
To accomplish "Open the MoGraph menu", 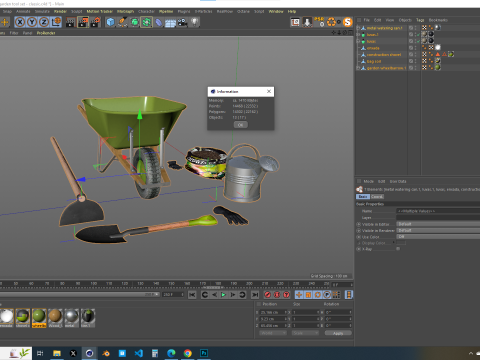I will tap(125, 11).
